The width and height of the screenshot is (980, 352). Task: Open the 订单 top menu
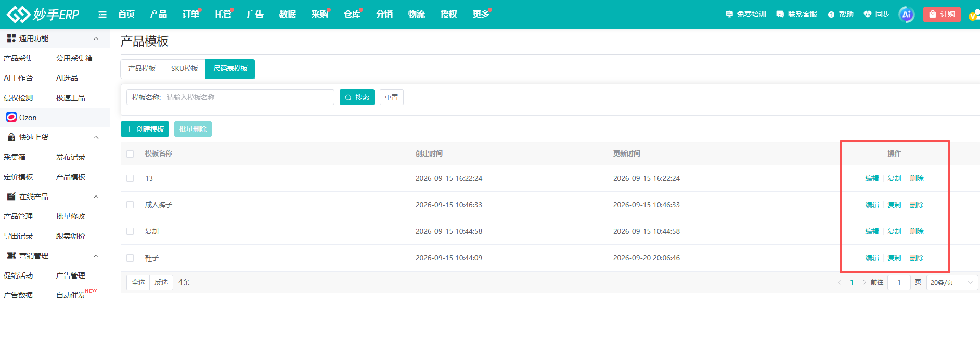tap(191, 15)
